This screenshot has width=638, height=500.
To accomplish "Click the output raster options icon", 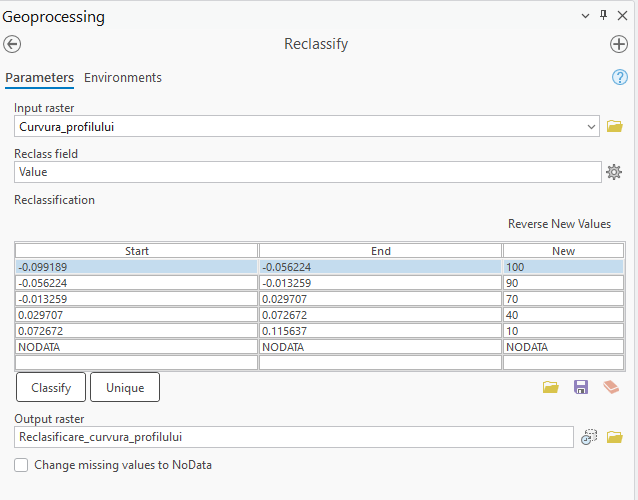I will click(589, 437).
